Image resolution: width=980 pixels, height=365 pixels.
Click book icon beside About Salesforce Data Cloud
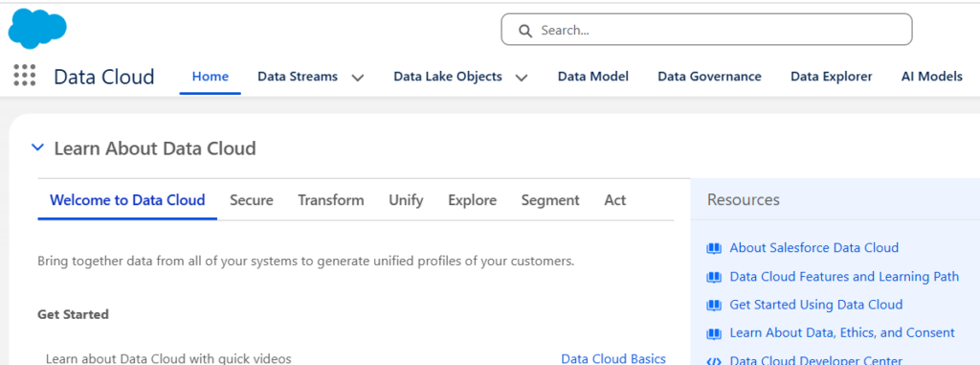pos(713,248)
